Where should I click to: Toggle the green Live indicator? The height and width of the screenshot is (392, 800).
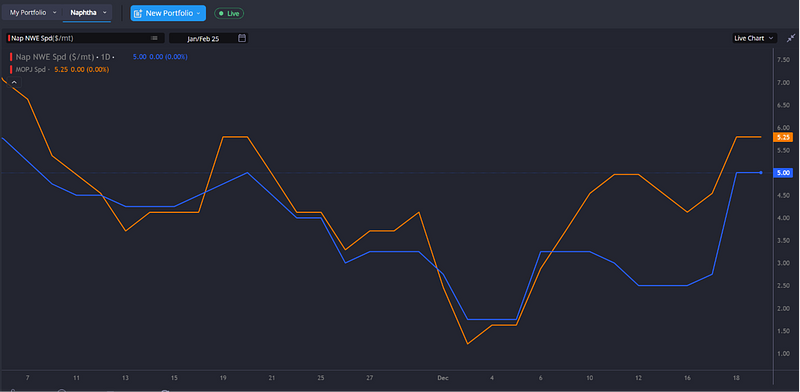[229, 13]
